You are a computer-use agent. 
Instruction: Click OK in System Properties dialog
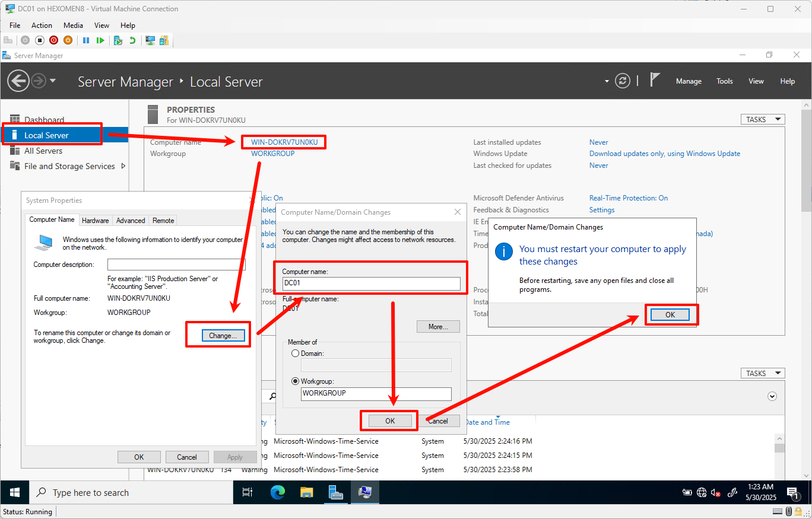(x=139, y=457)
